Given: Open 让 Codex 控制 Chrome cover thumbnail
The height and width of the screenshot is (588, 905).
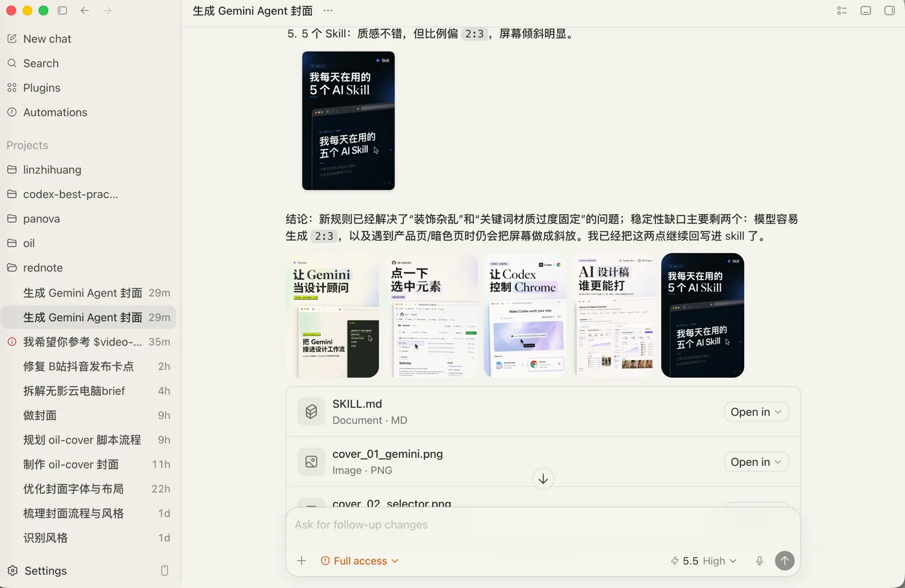Looking at the screenshot, I should pyautogui.click(x=525, y=315).
